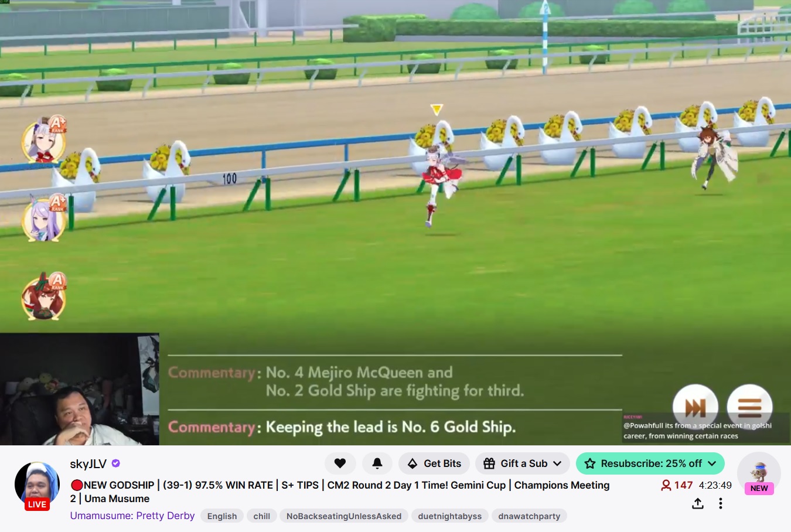This screenshot has height=532, width=791.
Task: Select the dnawatchparty tag
Action: coord(529,516)
